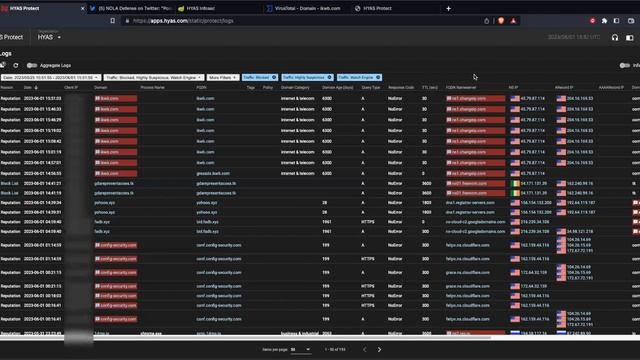Image resolution: width=640 pixels, height=360 pixels.
Task: Click the TTL column header
Action: pyautogui.click(x=430, y=88)
